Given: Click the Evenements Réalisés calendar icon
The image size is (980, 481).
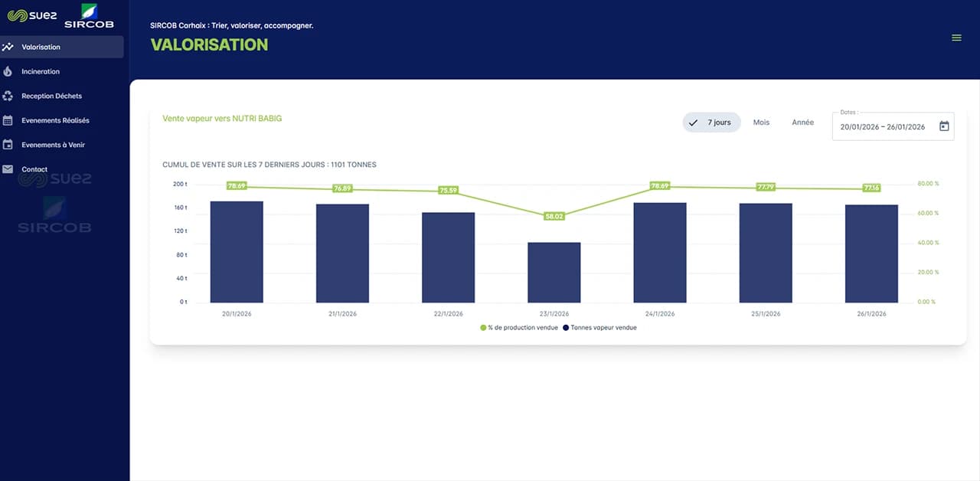Looking at the screenshot, I should [8, 120].
